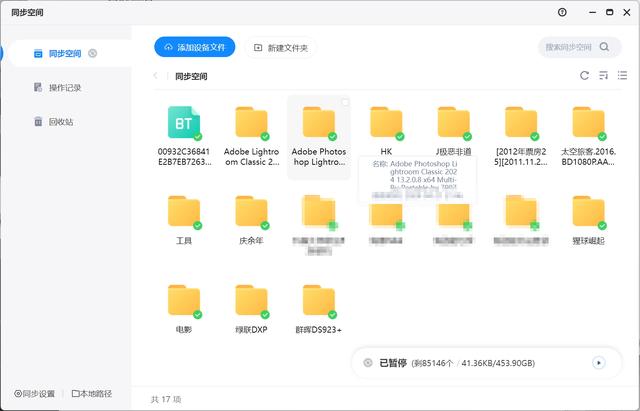The image size is (640, 411).
Task: Select the HK folder
Action: (386, 131)
